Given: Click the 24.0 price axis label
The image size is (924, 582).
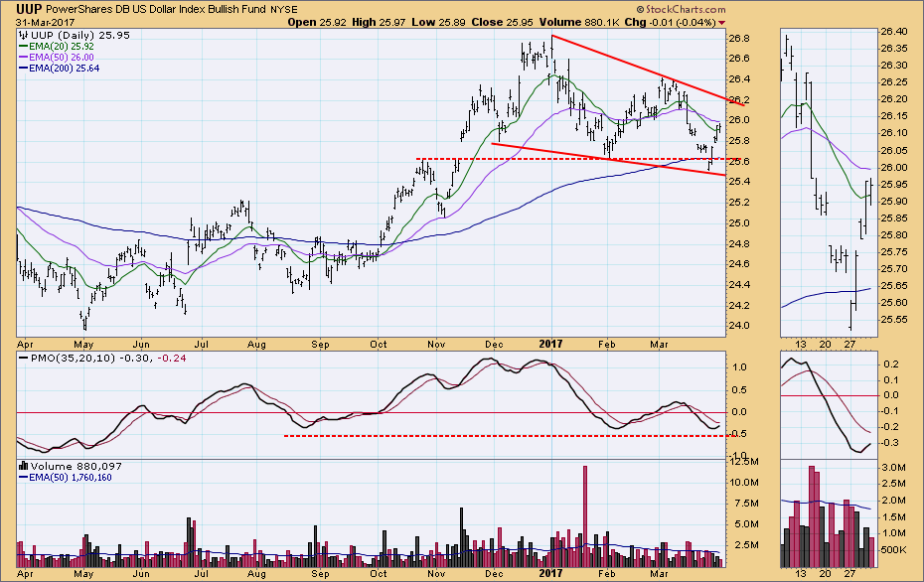Looking at the screenshot, I should 739,326.
